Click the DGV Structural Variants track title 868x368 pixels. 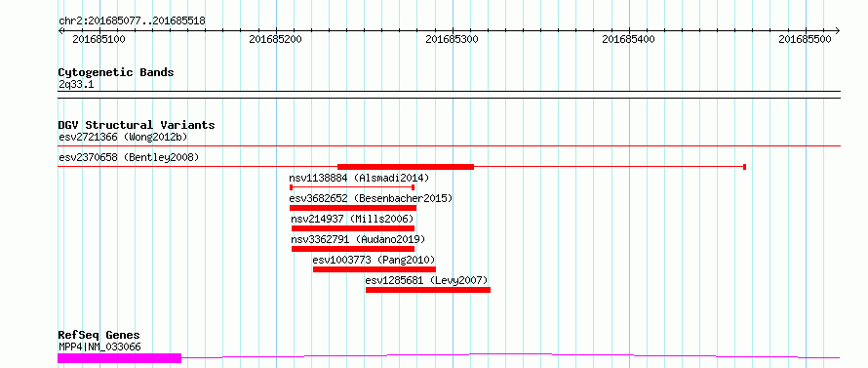pyautogui.click(x=137, y=125)
